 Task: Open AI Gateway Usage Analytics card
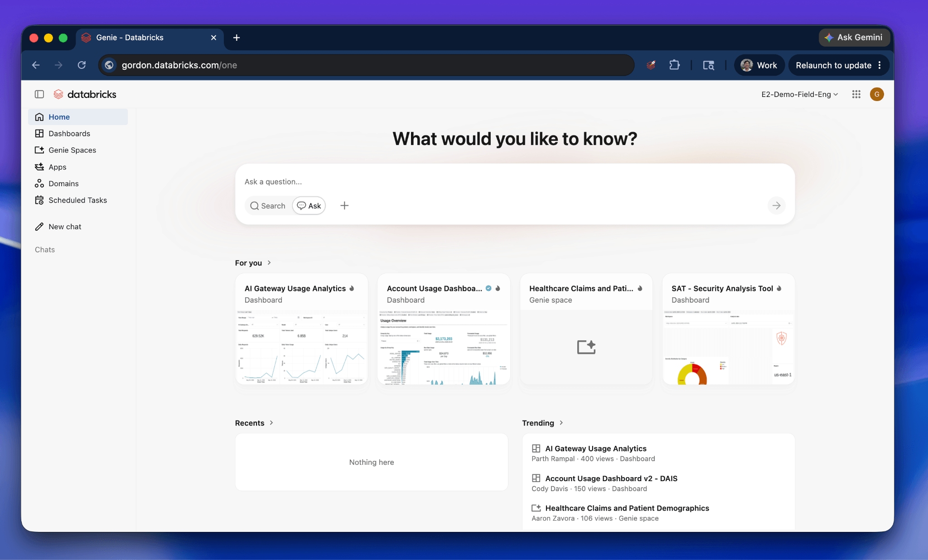302,329
